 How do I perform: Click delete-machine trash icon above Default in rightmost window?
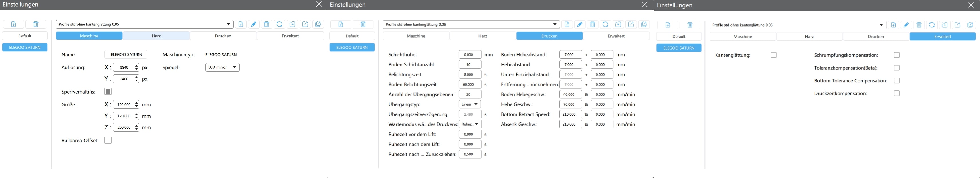pyautogui.click(x=690, y=25)
